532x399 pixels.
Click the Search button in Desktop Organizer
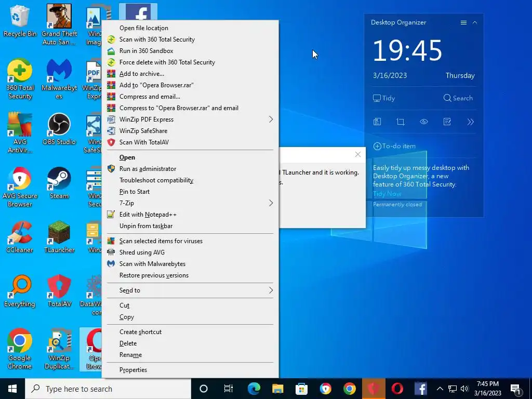coord(458,98)
